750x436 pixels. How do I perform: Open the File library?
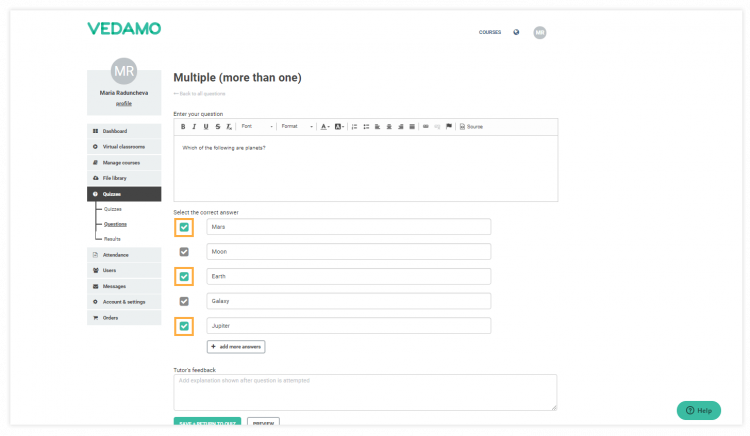[x=124, y=178]
